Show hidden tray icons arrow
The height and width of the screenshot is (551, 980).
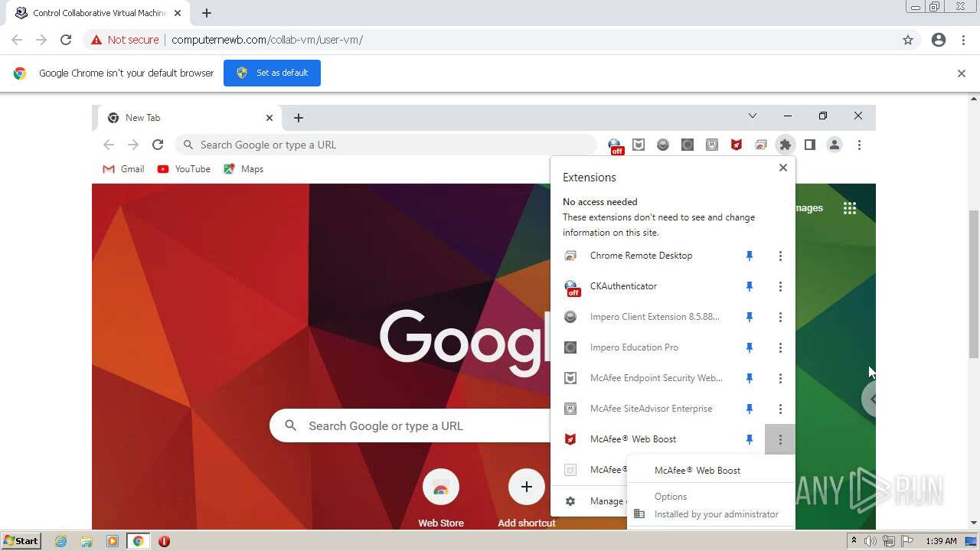pos(854,541)
